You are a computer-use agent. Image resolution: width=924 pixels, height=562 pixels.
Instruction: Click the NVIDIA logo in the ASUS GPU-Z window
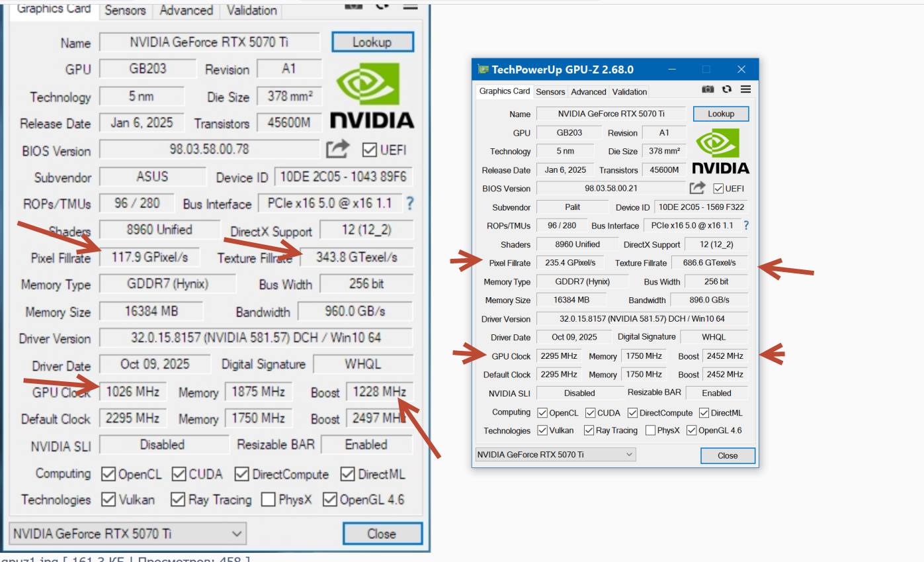(x=372, y=95)
